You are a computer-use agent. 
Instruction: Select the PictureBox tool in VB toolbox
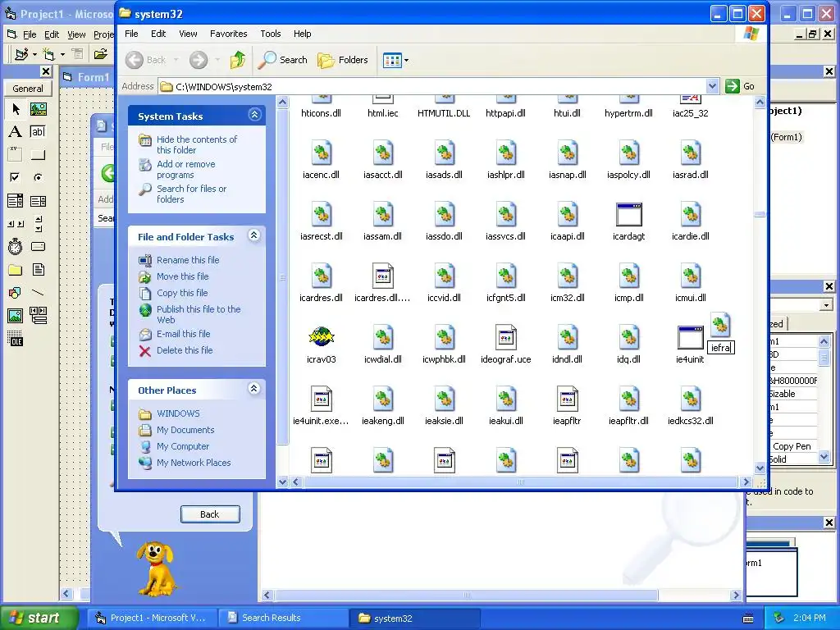(x=38, y=109)
